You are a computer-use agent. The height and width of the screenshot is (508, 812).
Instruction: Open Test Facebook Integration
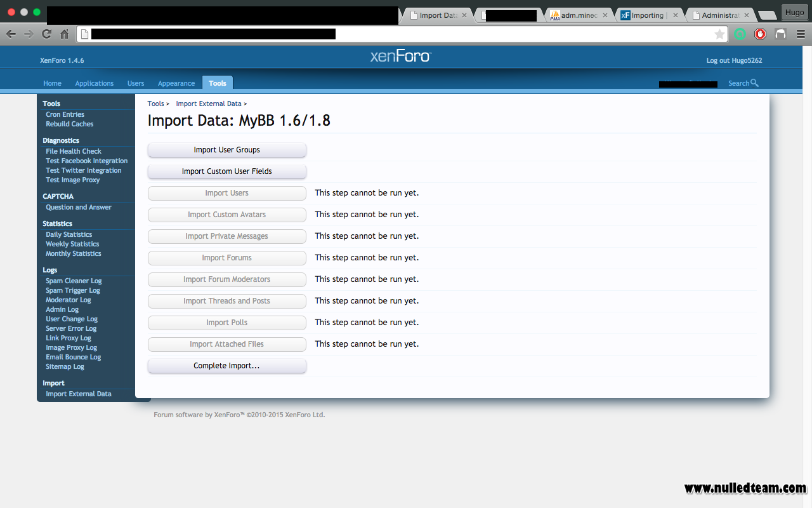[86, 161]
